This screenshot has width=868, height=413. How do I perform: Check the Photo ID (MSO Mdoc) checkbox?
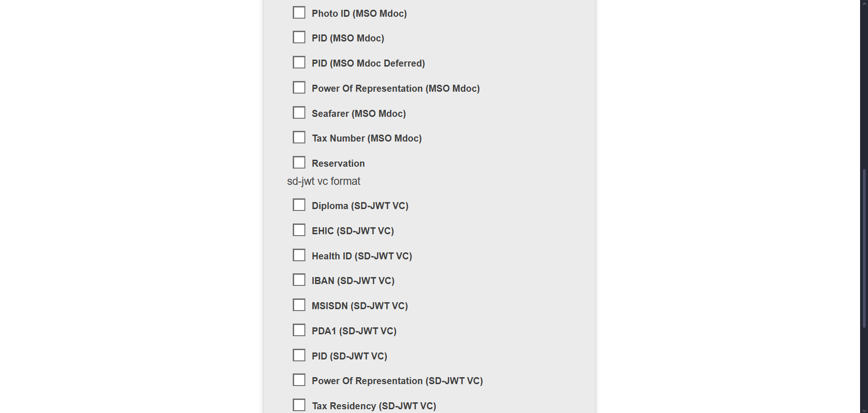299,13
